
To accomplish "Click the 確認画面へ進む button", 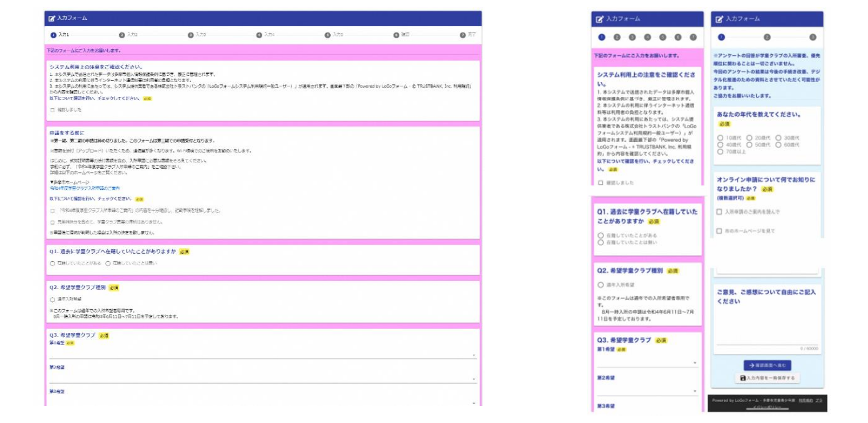I will pyautogui.click(x=768, y=365).
